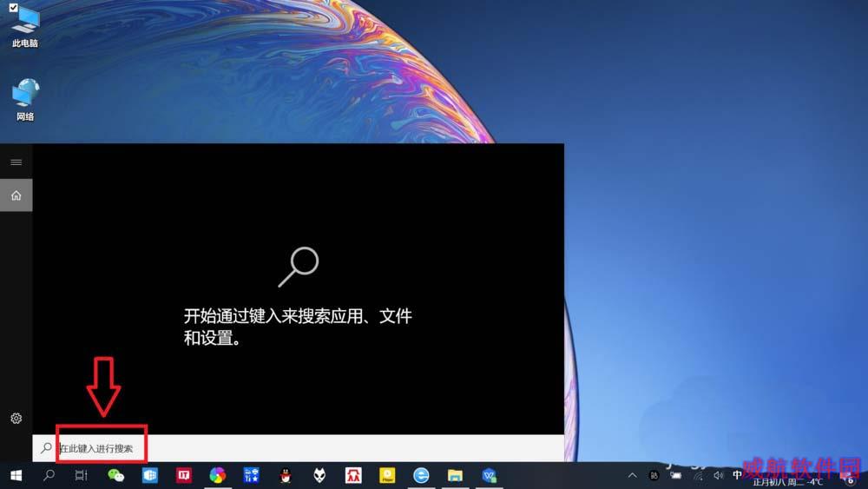Open search settings gear icon
The width and height of the screenshot is (868, 489).
pos(16,418)
